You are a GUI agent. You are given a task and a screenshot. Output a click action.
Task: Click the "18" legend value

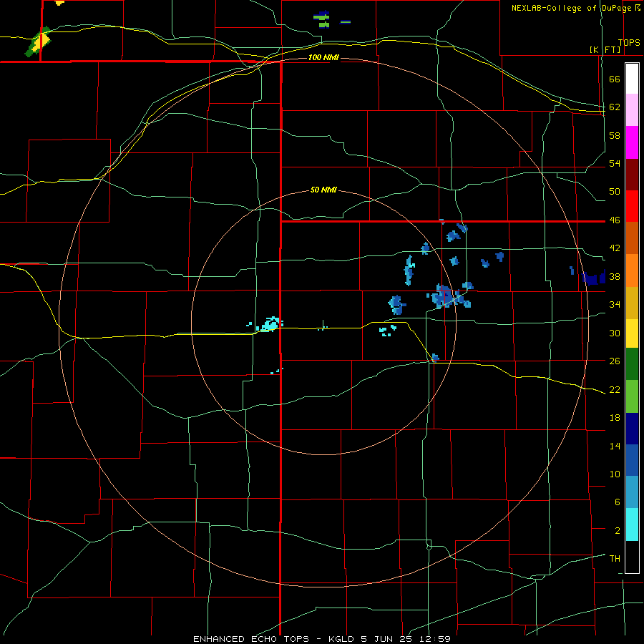[615, 418]
